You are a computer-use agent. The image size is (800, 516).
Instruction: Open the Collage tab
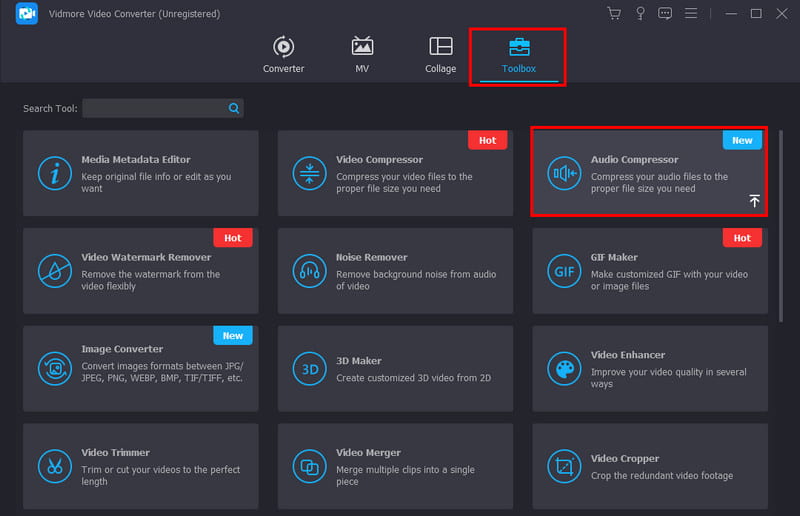pyautogui.click(x=440, y=55)
